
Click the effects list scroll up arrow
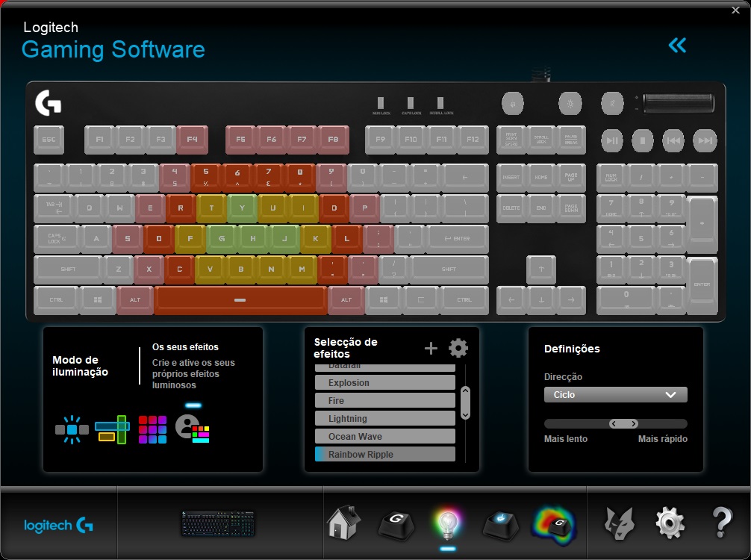465,392
